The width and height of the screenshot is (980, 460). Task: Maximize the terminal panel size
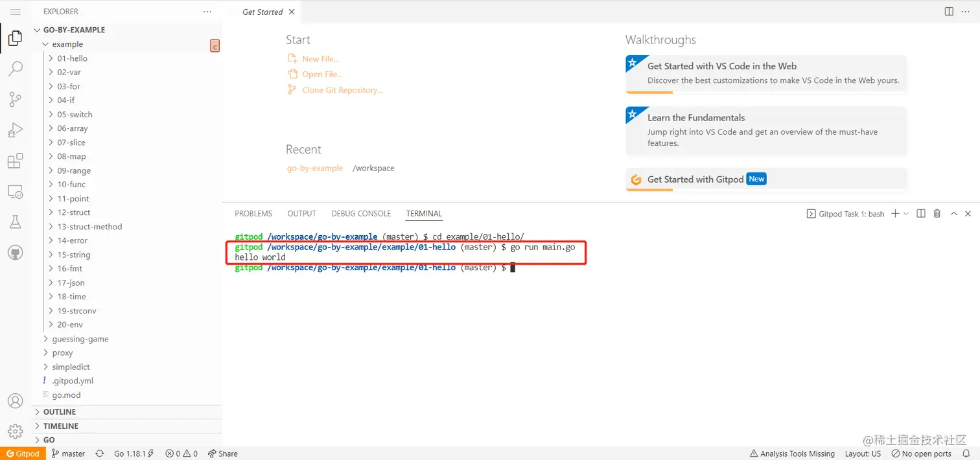pos(953,213)
